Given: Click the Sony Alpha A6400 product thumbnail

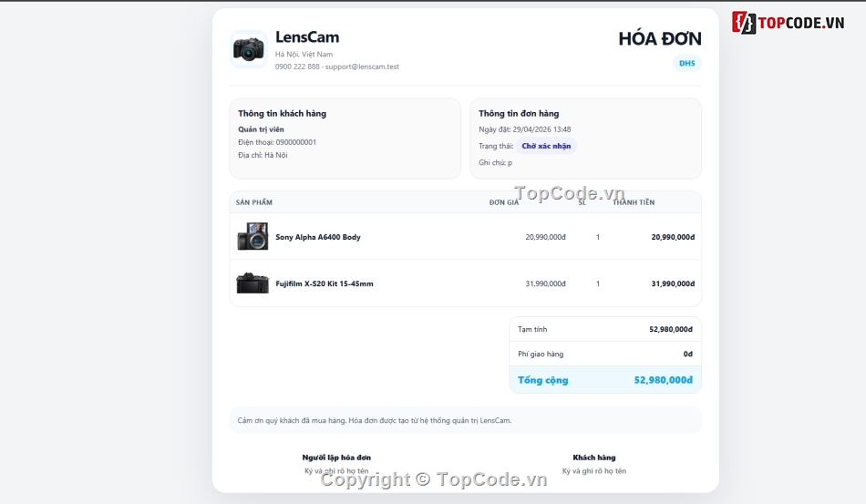Looking at the screenshot, I should tap(253, 237).
